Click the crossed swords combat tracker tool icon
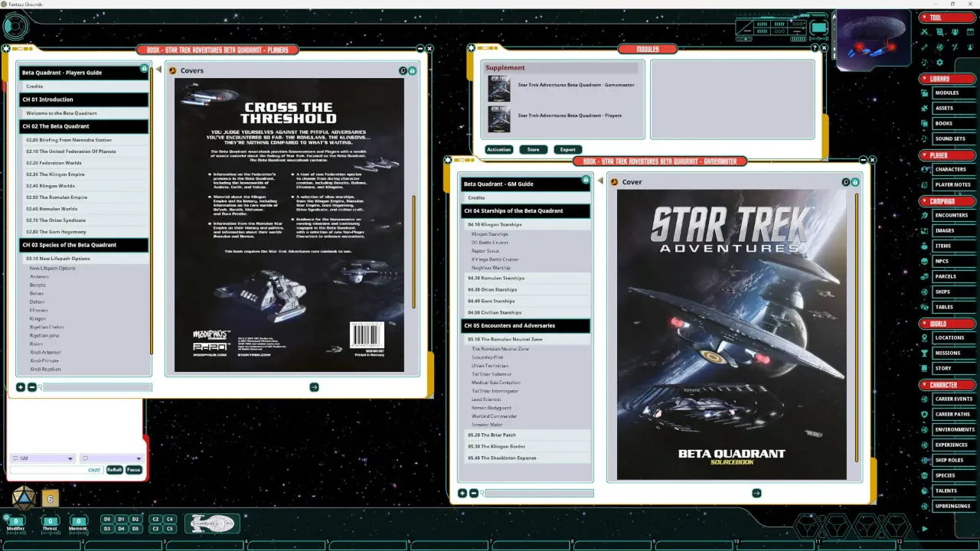 point(925,32)
